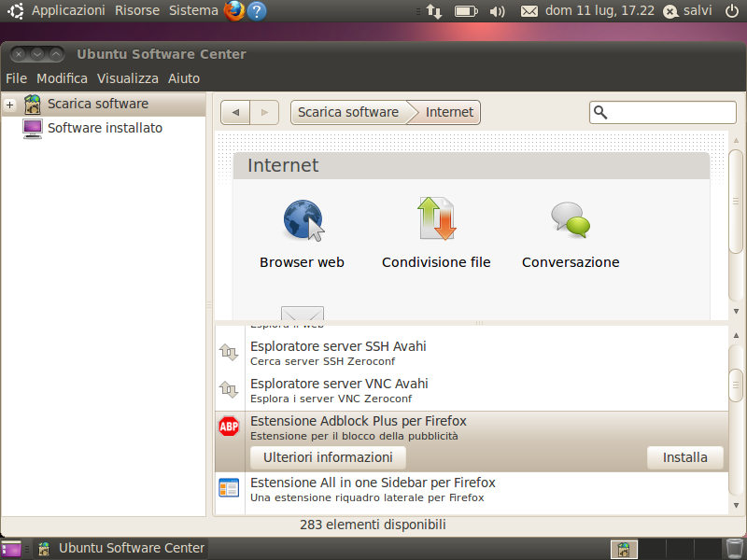
Task: Click the show desktop button
Action: pyautogui.click(x=11, y=549)
